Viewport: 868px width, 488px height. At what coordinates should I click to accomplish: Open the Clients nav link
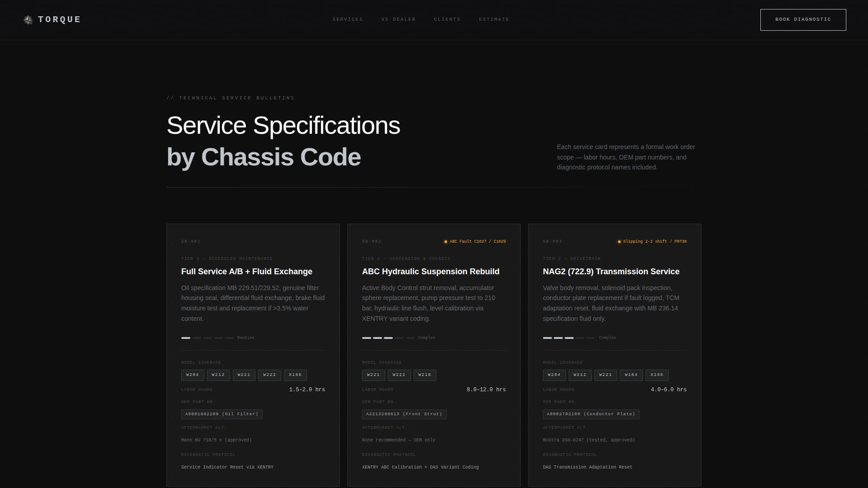(447, 19)
